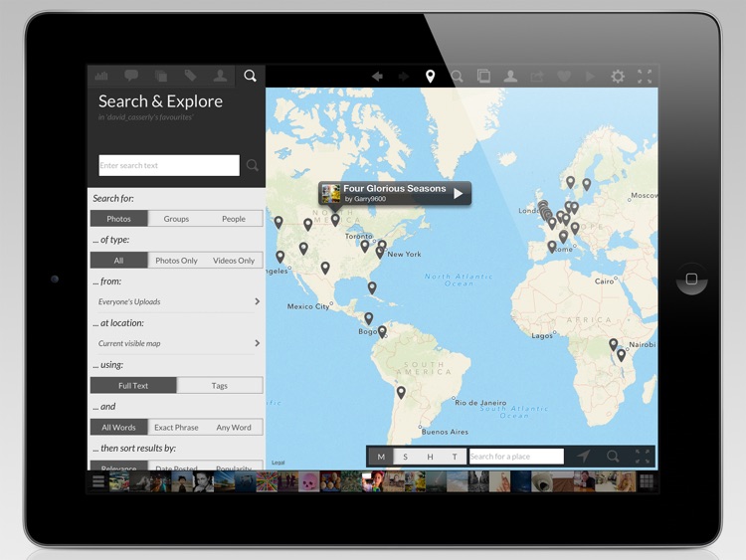The height and width of the screenshot is (560, 746).
Task: Open the statistics bar chart tab
Action: point(101,76)
